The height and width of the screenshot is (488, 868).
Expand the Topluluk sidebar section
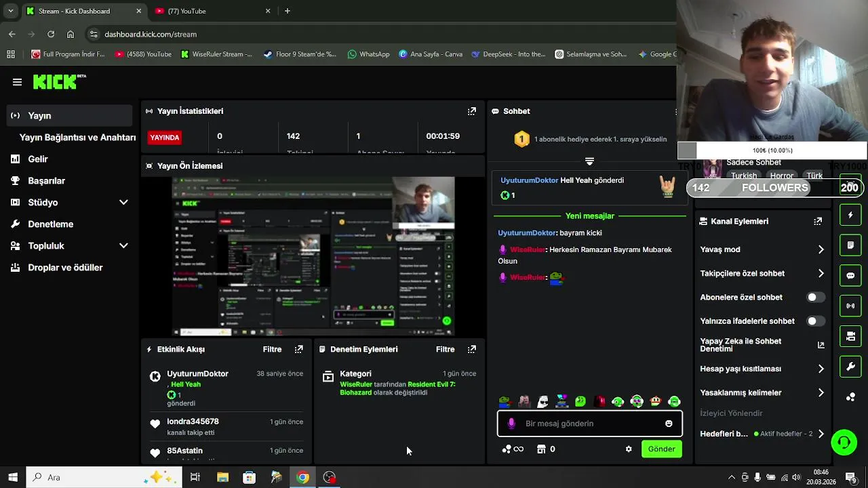[123, 245]
